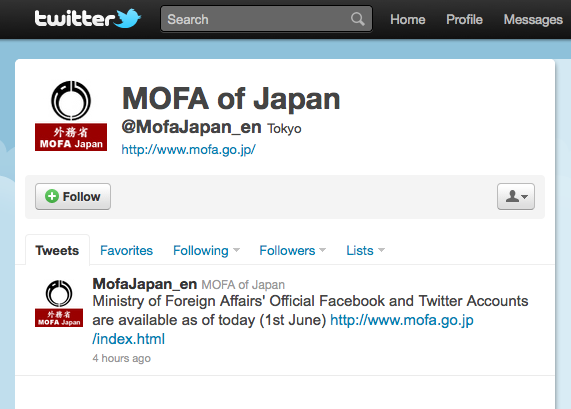Open the user actions person icon menu
This screenshot has height=409, width=571.
coord(516,197)
